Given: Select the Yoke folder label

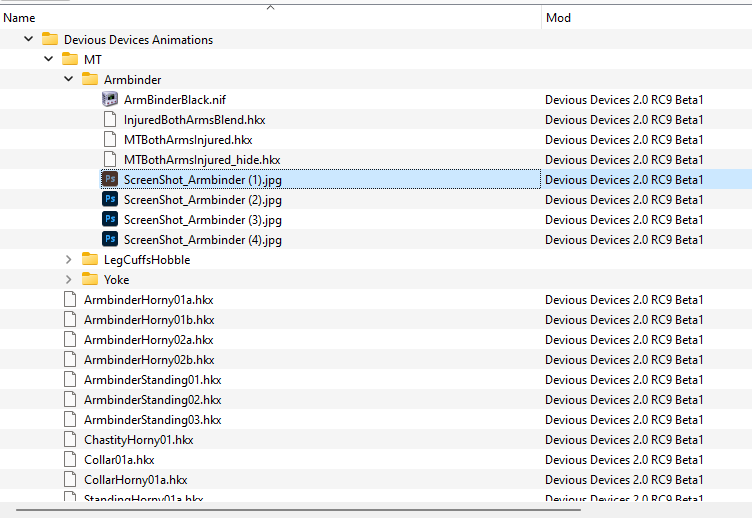Looking at the screenshot, I should pyautogui.click(x=117, y=280).
